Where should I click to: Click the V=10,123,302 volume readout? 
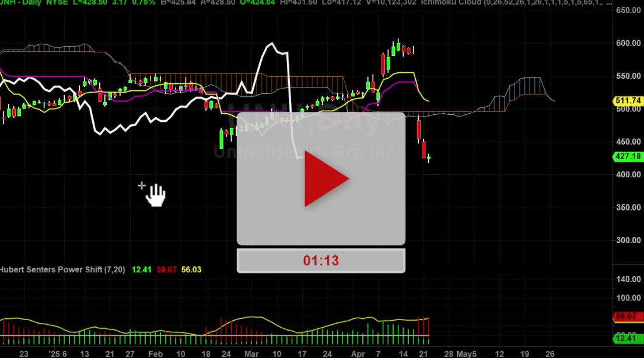tap(390, 2)
